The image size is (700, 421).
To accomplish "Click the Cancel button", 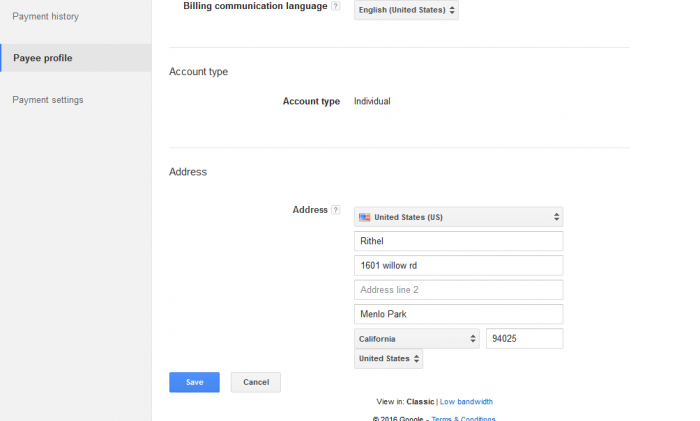I will coord(256,382).
